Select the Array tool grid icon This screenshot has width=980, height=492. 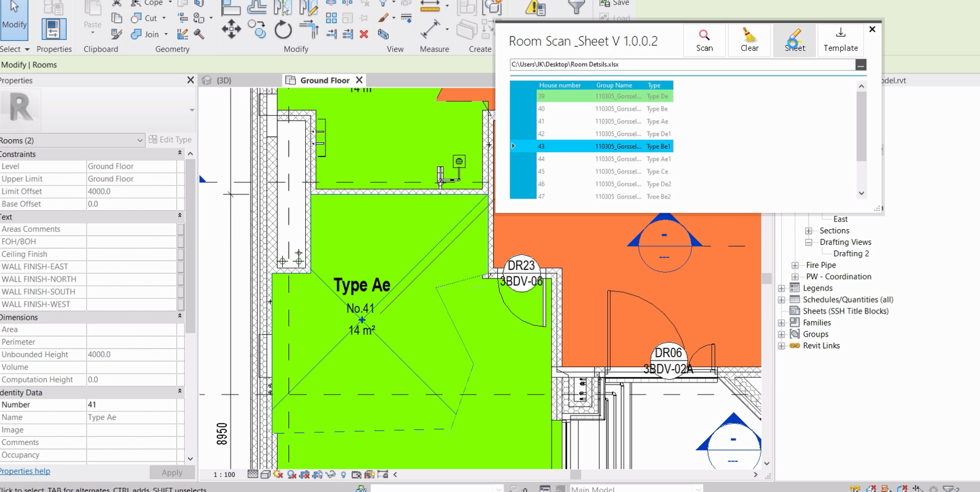(331, 18)
